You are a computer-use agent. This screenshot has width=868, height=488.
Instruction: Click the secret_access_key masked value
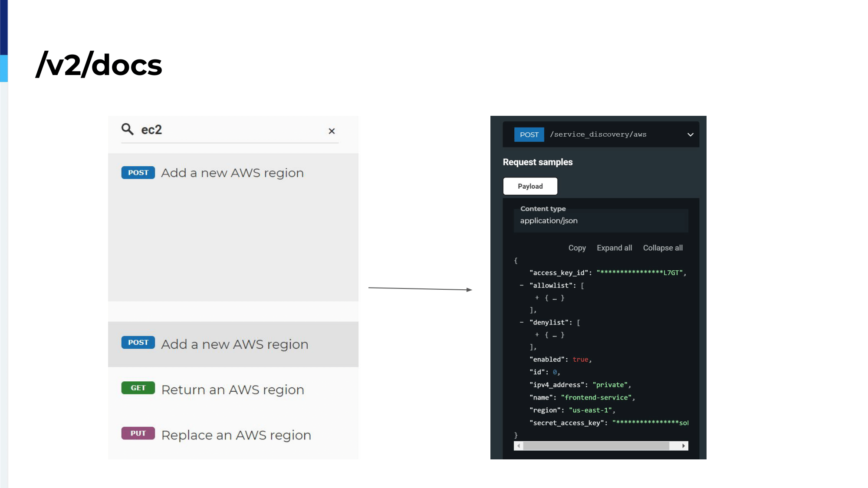650,422
